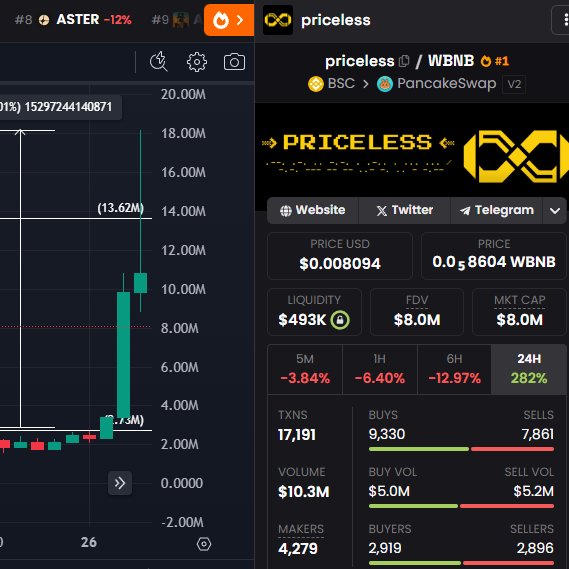
Task: Click the SELLERS 2,896 value
Action: (535, 548)
